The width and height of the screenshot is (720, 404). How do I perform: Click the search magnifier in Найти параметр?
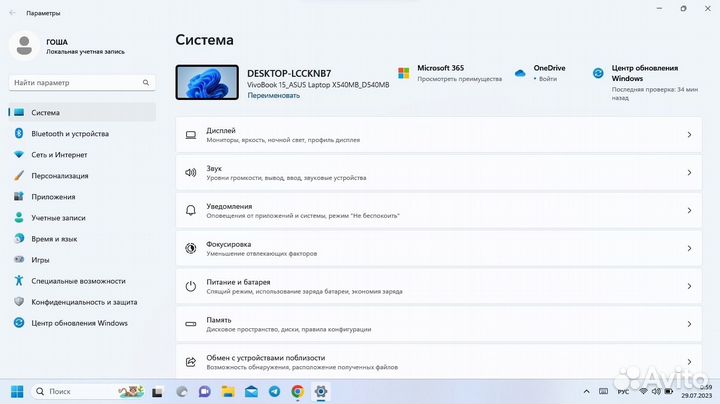(x=146, y=83)
